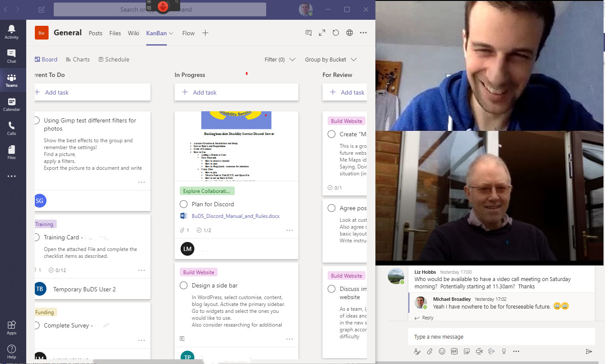Mark Design a side bar task complete
Viewport: 605px width, 364px height.
click(184, 285)
